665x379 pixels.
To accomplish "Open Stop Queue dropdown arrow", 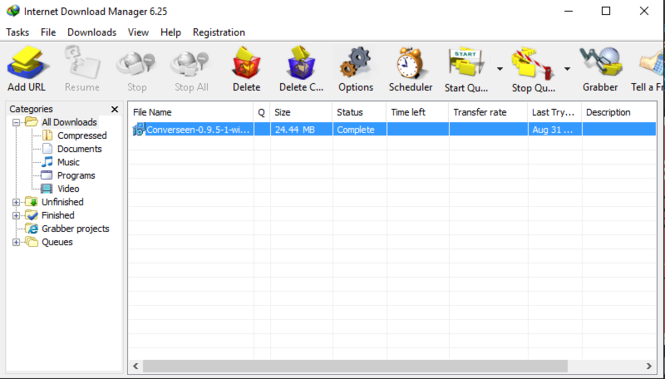I will click(x=567, y=69).
